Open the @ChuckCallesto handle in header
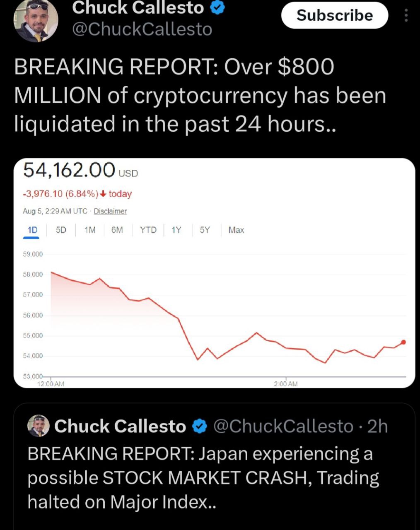420x530 pixels. (142, 29)
